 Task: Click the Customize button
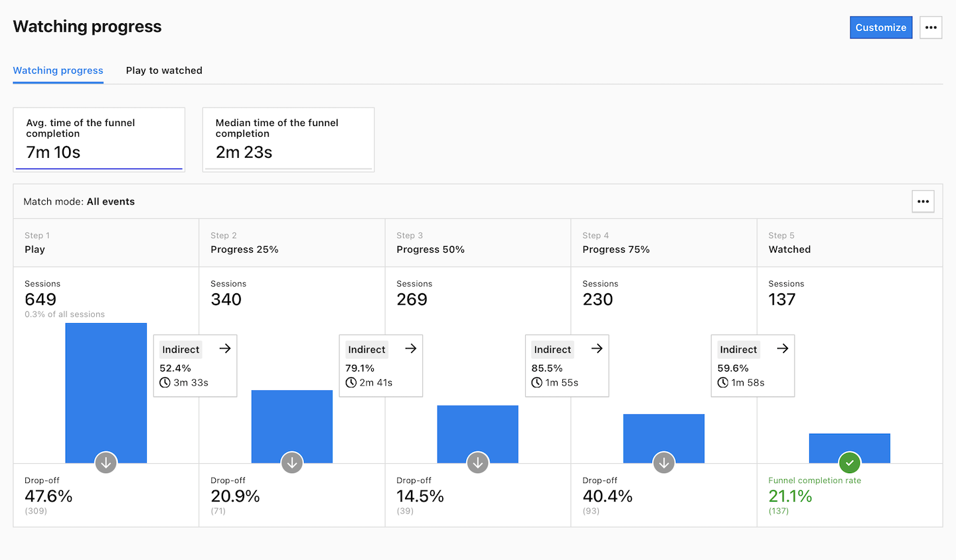coord(881,27)
